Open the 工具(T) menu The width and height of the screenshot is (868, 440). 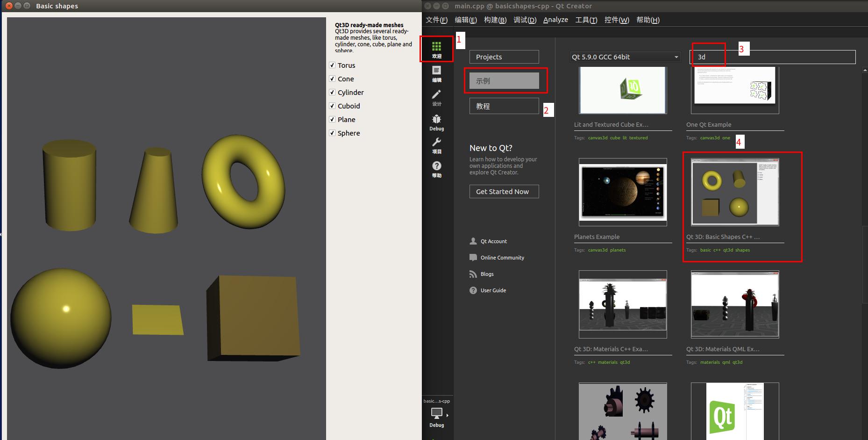(586, 20)
